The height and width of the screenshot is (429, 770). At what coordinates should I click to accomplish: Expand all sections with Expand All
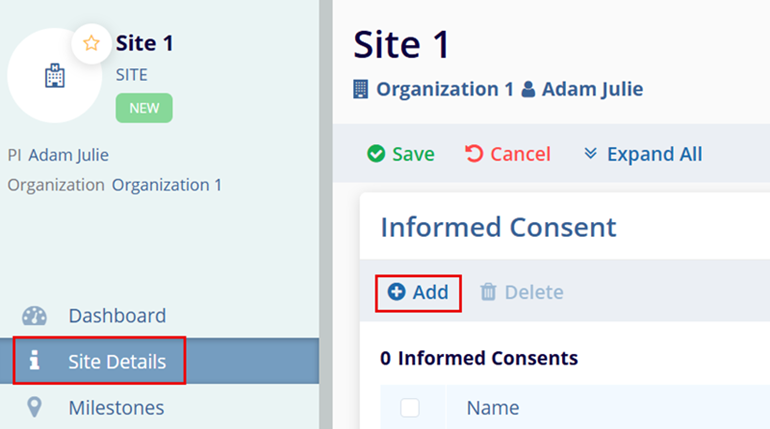(x=643, y=154)
